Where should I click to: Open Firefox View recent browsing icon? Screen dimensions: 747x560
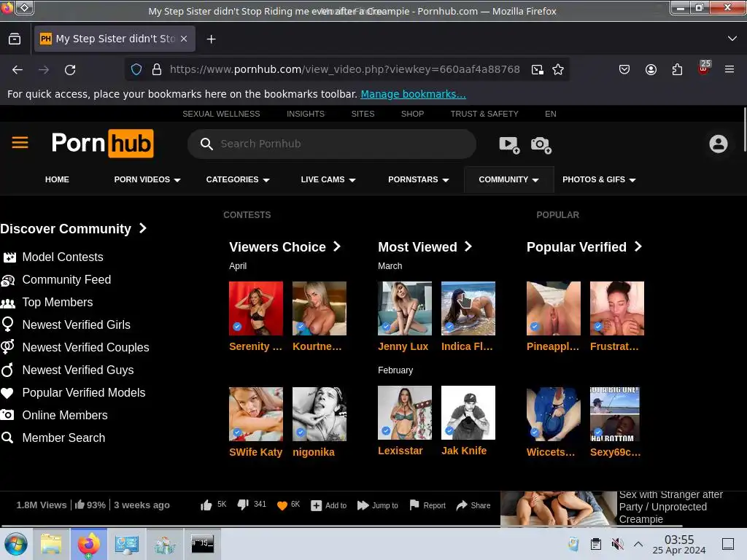(15, 39)
